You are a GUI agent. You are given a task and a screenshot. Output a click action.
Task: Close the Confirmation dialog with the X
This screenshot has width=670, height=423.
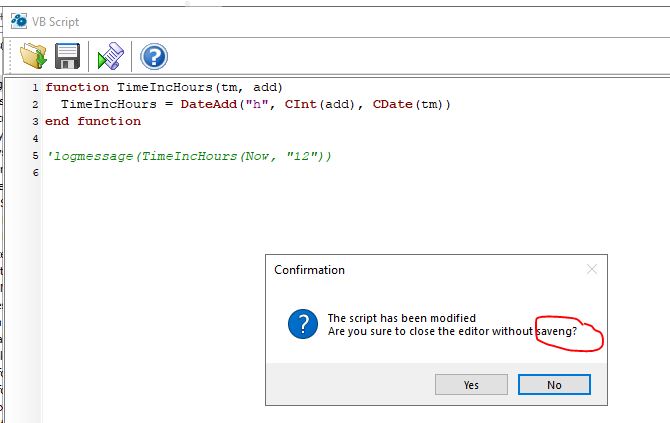(x=592, y=269)
